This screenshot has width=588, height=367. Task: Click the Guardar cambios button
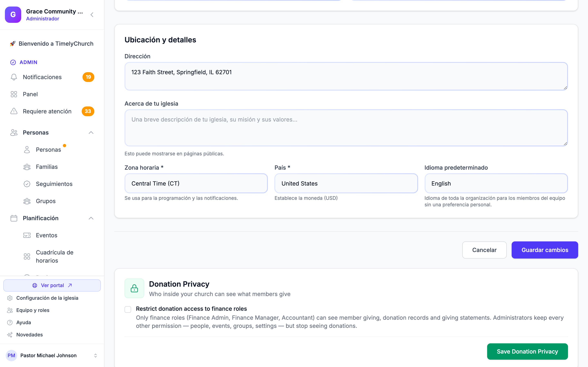(x=545, y=250)
